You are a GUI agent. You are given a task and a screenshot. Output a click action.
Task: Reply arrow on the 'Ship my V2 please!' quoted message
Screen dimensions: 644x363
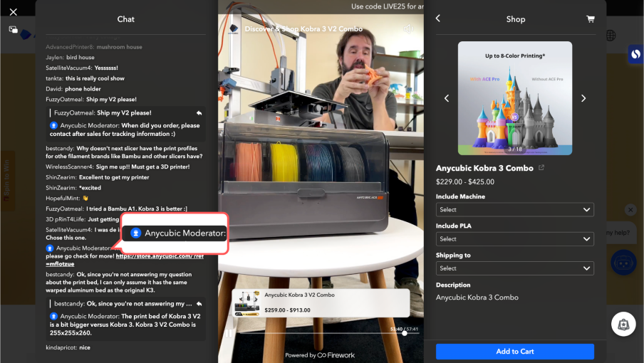click(x=199, y=112)
